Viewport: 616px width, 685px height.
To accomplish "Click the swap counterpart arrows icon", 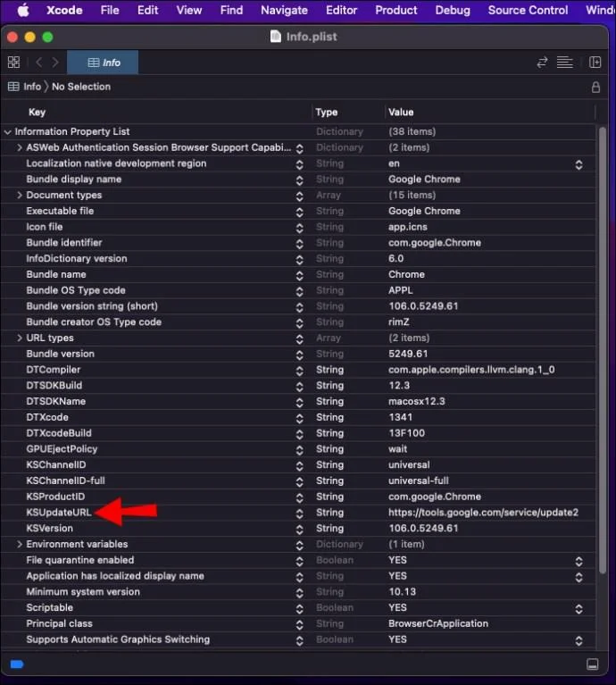I will [x=542, y=62].
